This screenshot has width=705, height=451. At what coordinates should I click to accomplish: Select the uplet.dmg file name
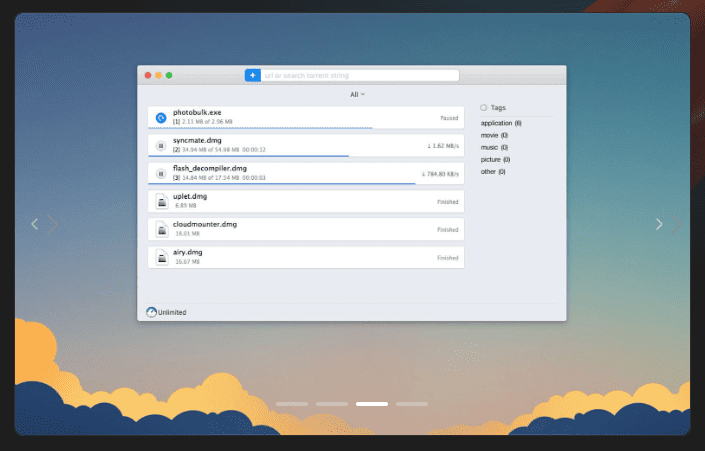click(x=190, y=196)
